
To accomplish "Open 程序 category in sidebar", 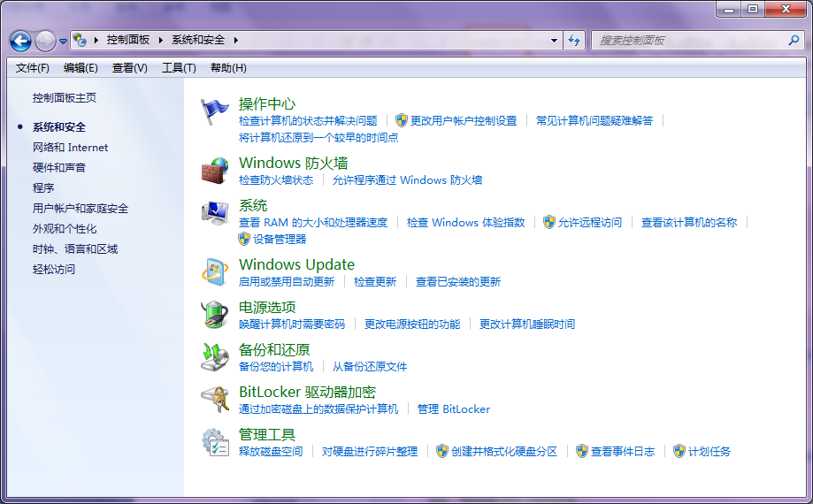I will [x=43, y=188].
